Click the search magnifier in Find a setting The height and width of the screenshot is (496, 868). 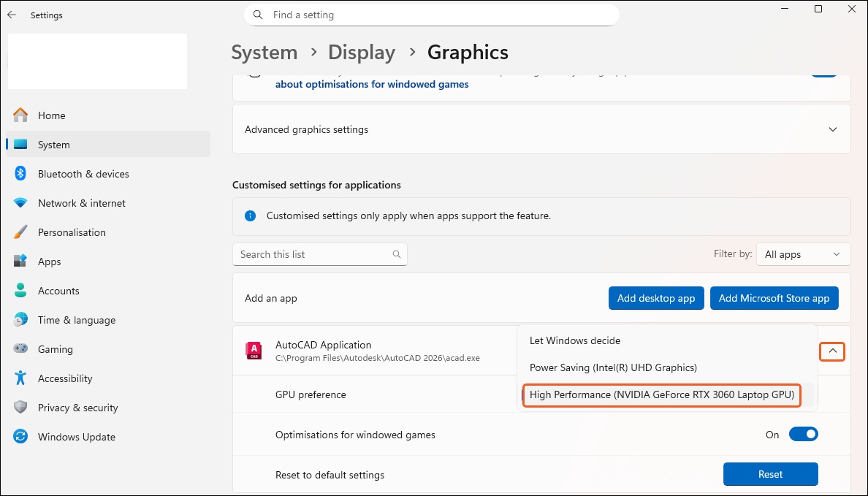pyautogui.click(x=257, y=15)
